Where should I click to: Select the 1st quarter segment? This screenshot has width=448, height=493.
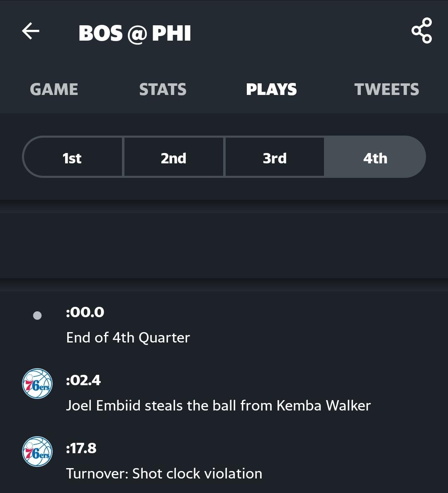(73, 157)
